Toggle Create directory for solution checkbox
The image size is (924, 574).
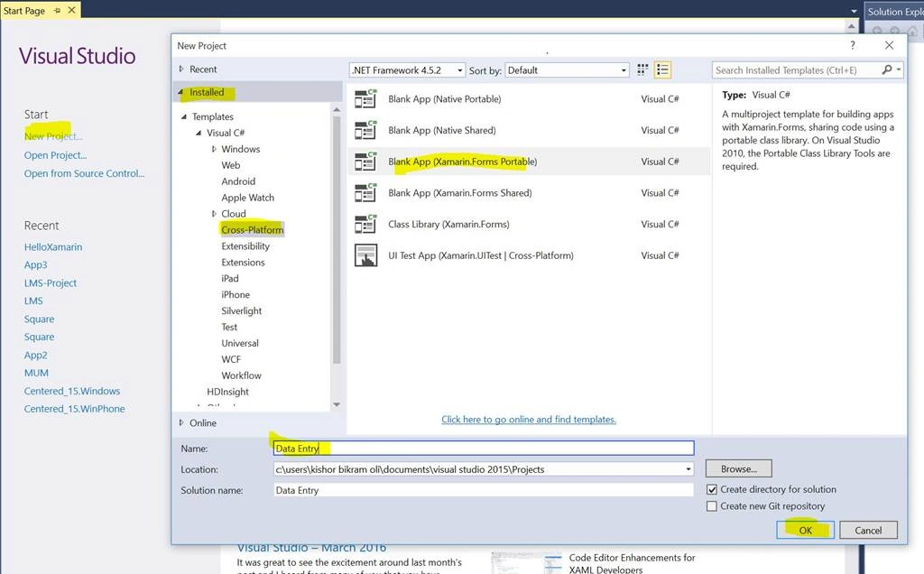point(712,489)
